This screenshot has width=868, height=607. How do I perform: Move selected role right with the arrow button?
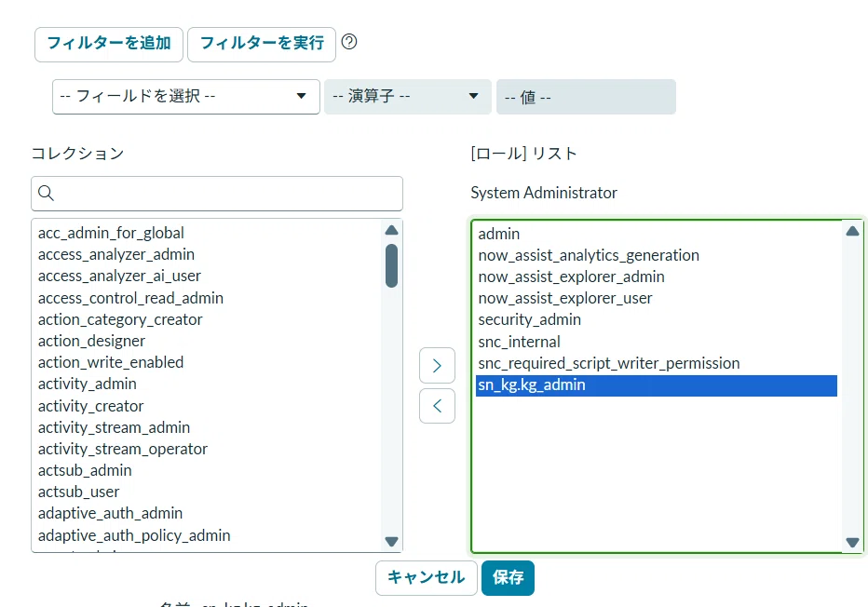click(x=437, y=365)
